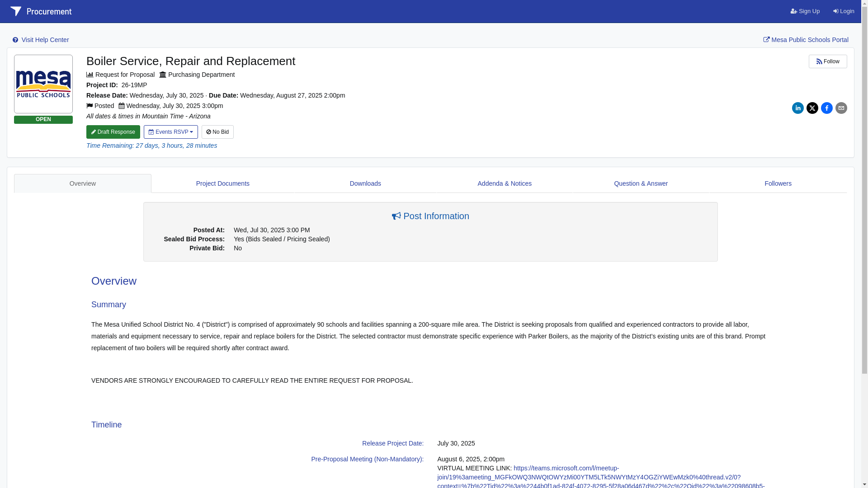This screenshot has width=868, height=488.
Task: Click the Request for Proposal chart icon
Action: pyautogui.click(x=90, y=75)
